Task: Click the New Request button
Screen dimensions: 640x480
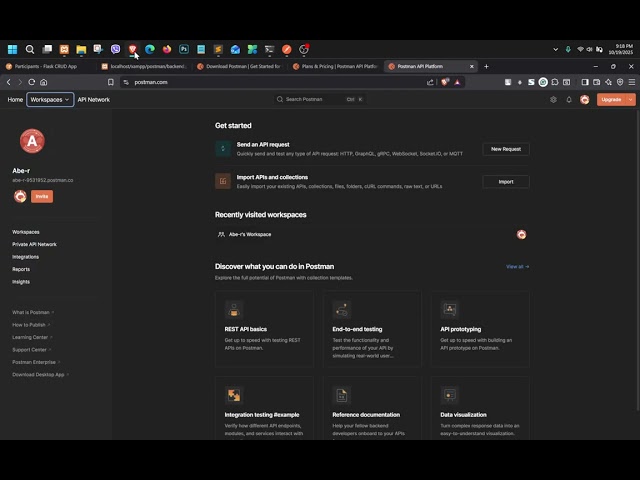Action: [x=506, y=149]
